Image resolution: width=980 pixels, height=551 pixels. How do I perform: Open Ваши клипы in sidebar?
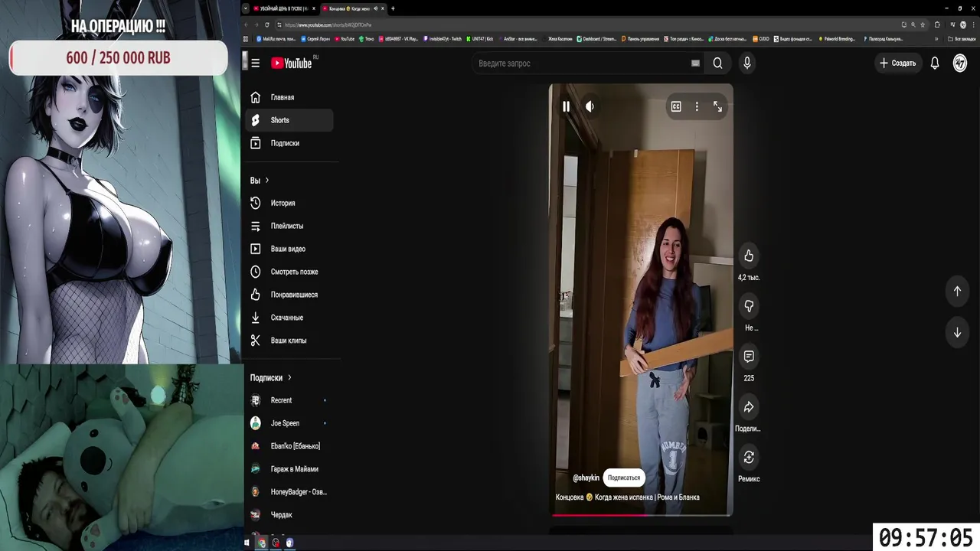click(x=291, y=341)
